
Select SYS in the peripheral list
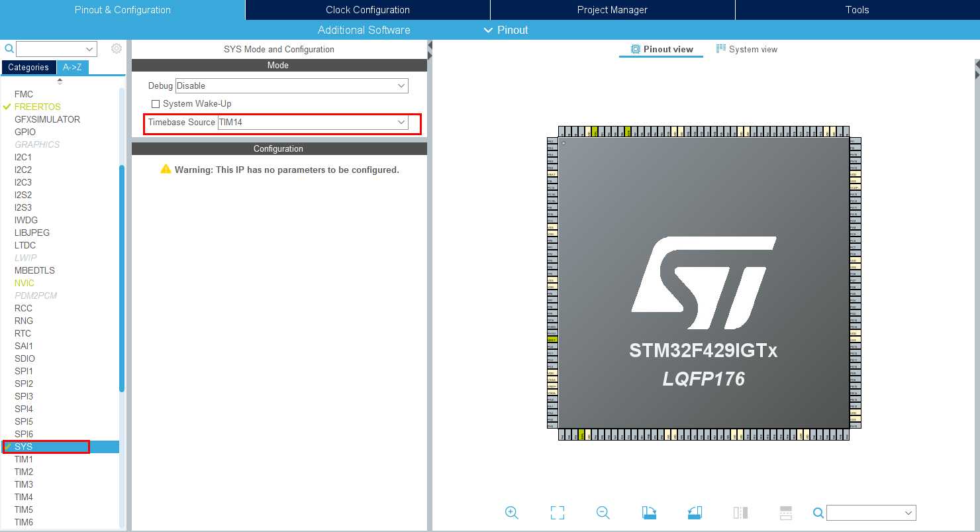23,447
